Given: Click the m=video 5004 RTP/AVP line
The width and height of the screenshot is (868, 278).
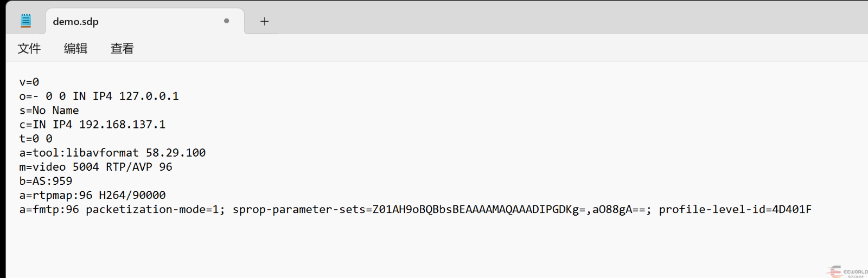Looking at the screenshot, I should point(95,167).
